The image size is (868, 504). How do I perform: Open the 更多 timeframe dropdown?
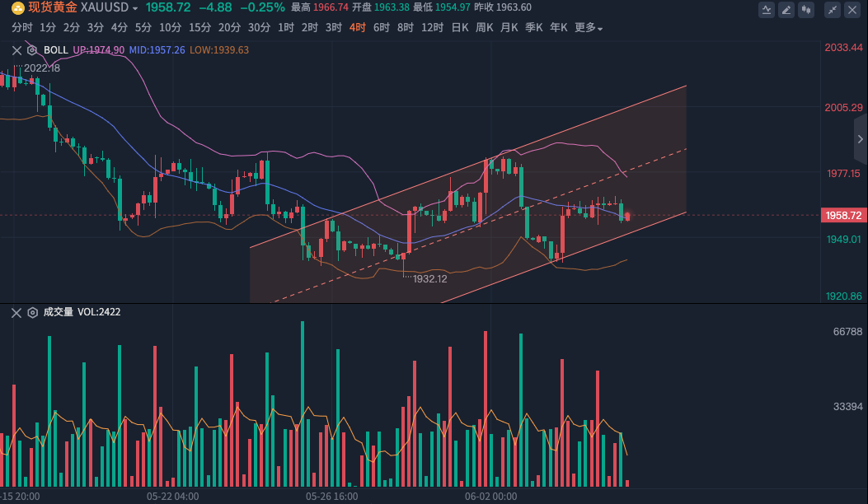(x=589, y=27)
